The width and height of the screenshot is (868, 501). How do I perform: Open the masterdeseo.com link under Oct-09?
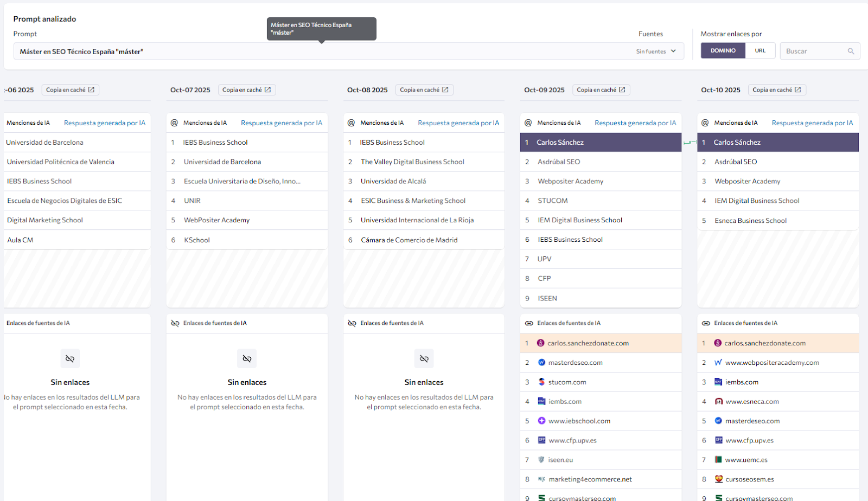pyautogui.click(x=575, y=363)
